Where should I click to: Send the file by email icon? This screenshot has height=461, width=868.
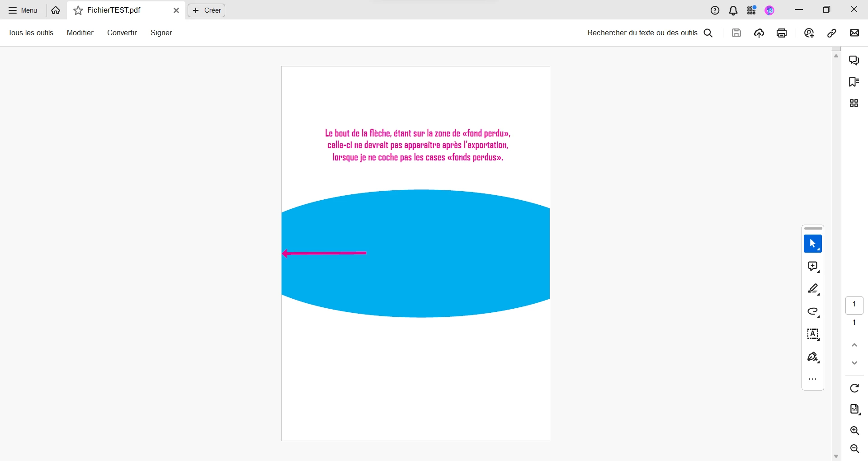(854, 33)
